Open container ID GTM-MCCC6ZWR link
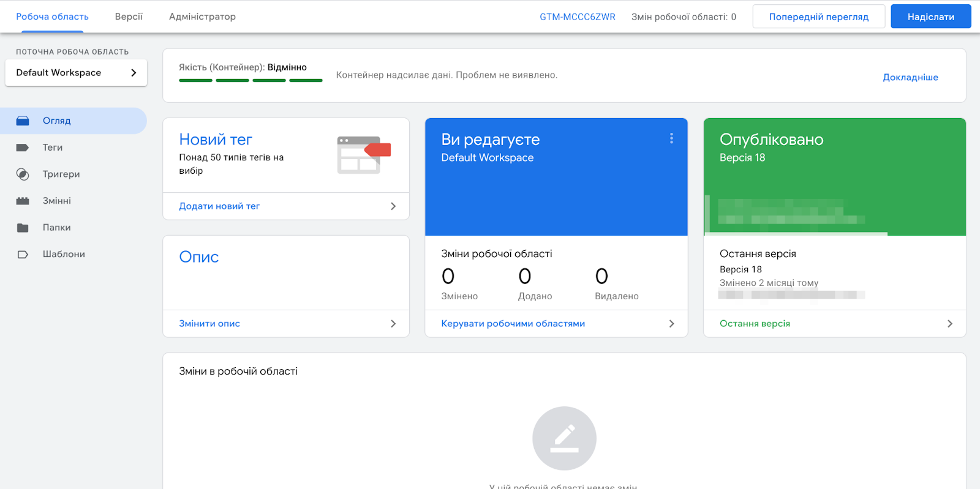Viewport: 980px width, 489px height. click(x=578, y=17)
